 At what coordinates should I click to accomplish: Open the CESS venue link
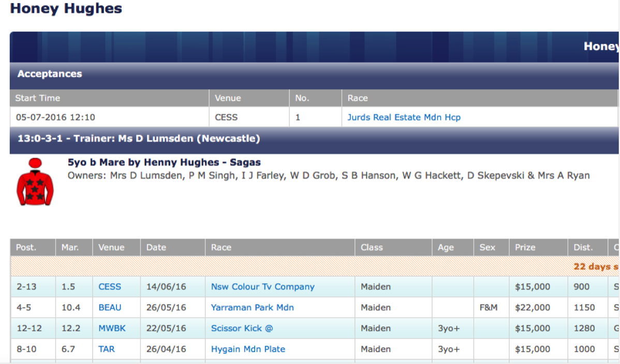(x=110, y=286)
